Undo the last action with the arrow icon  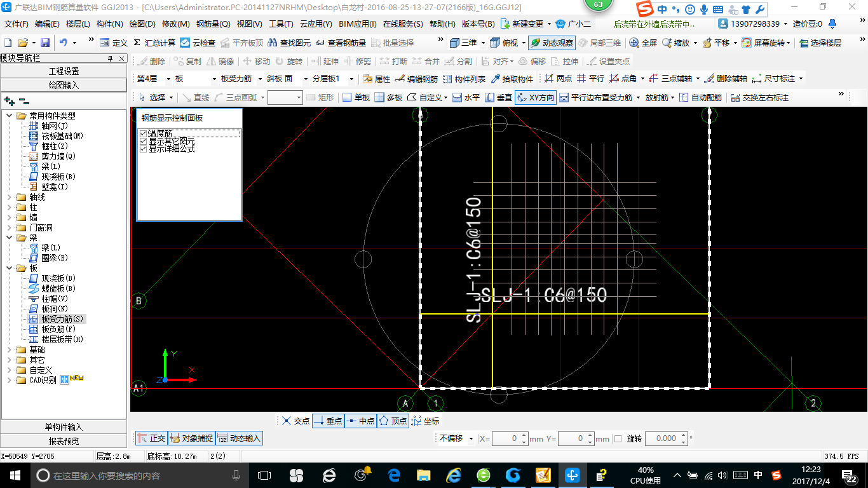coord(64,43)
